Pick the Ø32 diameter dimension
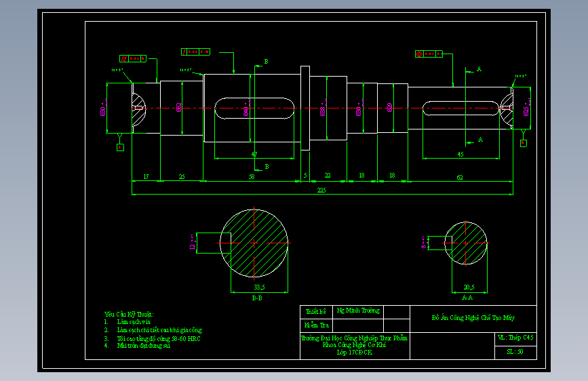588x381 pixels. 178,107
